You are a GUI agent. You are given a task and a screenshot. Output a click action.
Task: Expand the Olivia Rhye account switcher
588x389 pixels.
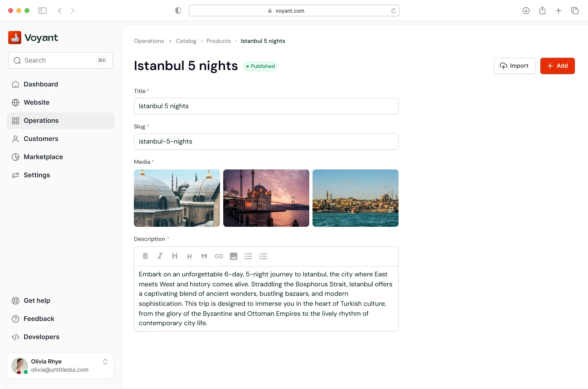pos(105,362)
